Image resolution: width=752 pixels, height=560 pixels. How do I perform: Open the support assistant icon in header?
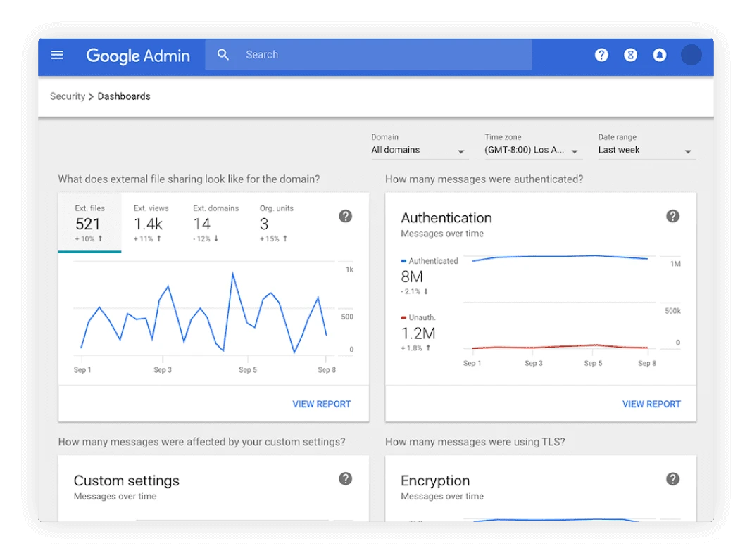(630, 55)
